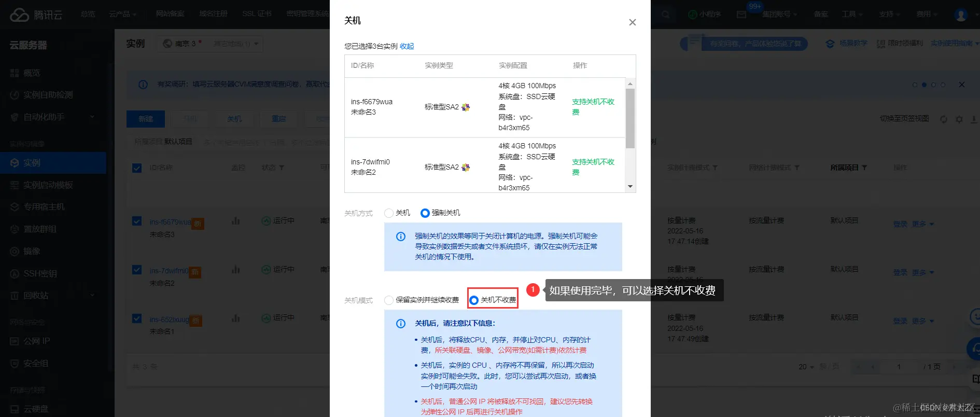The height and width of the screenshot is (417, 980).
Task: Click the 腾讯云 cloud logo
Action: tap(36, 15)
